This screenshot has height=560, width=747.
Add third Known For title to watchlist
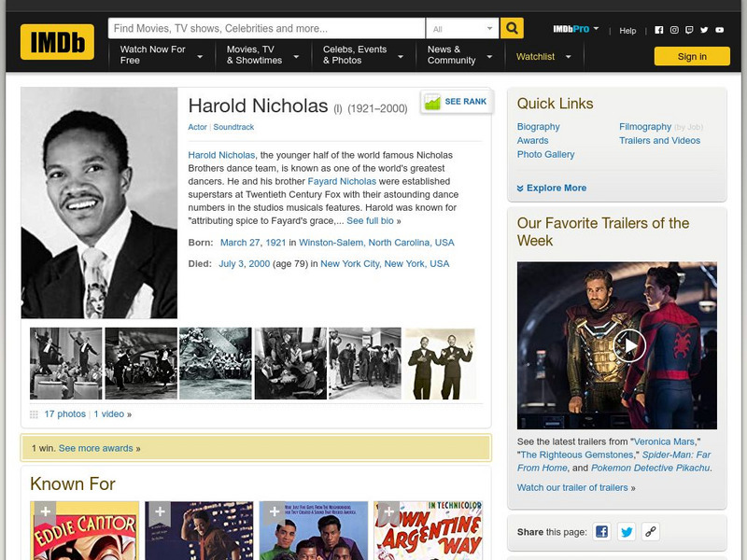point(274,511)
